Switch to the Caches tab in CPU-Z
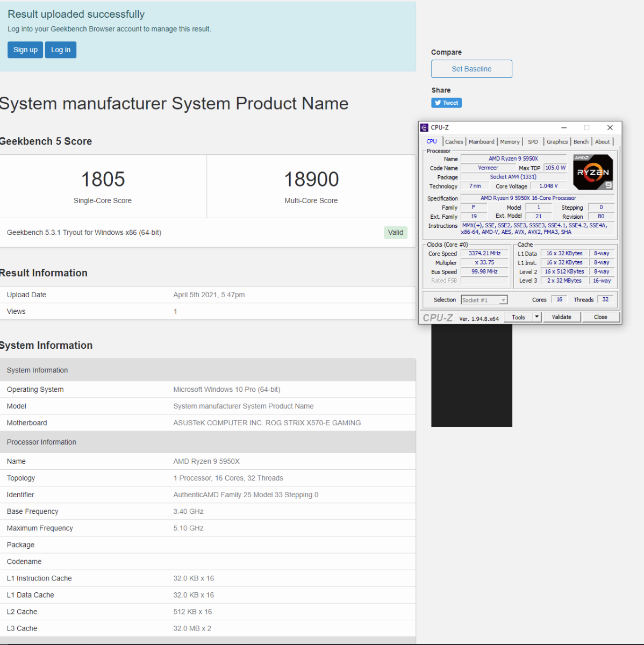Viewport: 644px width, 645px height. (454, 142)
